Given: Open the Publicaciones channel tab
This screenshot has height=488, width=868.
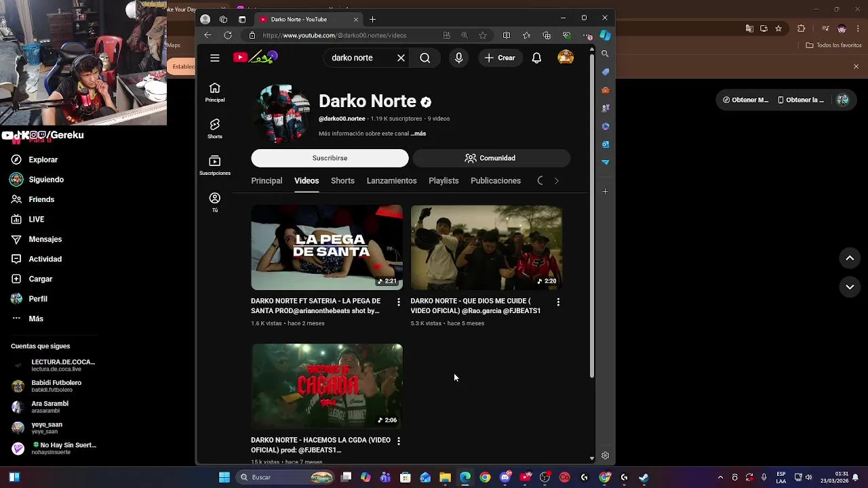Looking at the screenshot, I should coord(496,181).
